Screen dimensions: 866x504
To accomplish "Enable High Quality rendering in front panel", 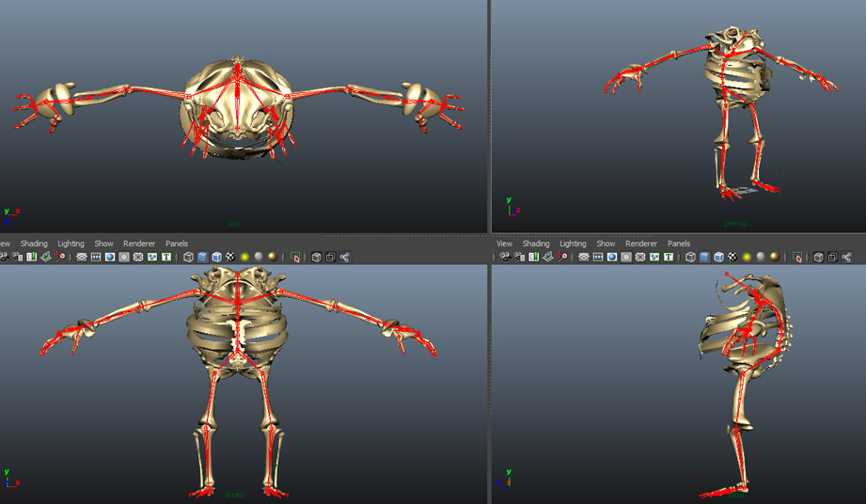I will click(273, 257).
